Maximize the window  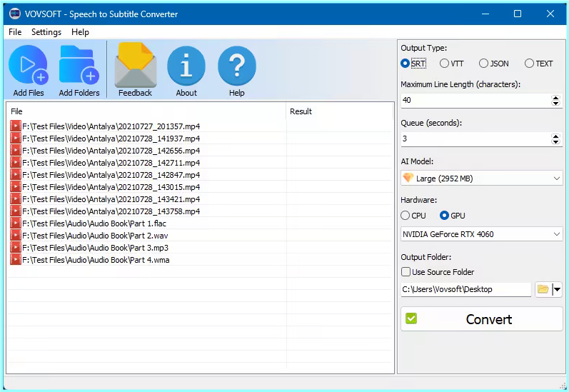coord(518,14)
